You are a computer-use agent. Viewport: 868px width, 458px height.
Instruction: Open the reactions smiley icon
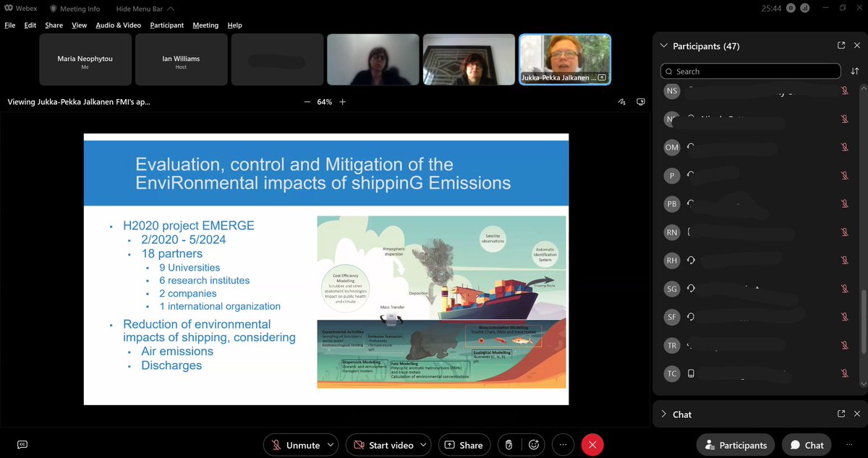click(x=535, y=445)
